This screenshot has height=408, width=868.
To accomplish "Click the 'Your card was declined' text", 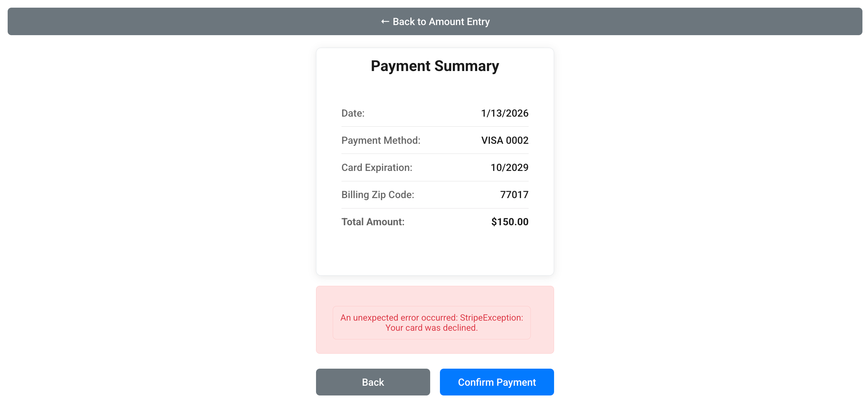I will pyautogui.click(x=432, y=328).
